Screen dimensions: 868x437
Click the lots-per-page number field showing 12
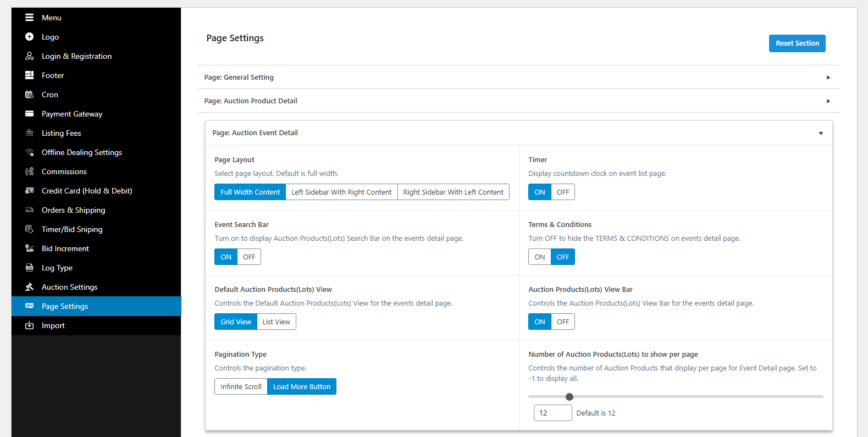click(553, 413)
